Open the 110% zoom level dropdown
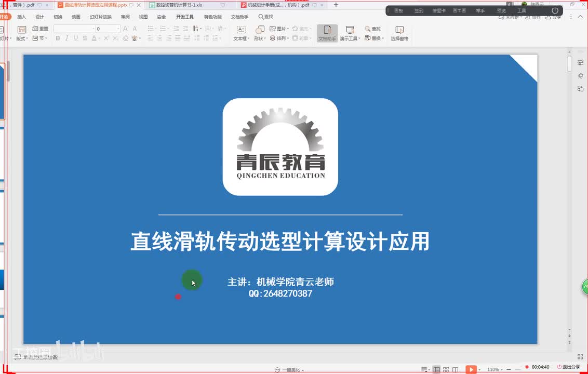The height and width of the screenshot is (374, 588). [x=495, y=370]
